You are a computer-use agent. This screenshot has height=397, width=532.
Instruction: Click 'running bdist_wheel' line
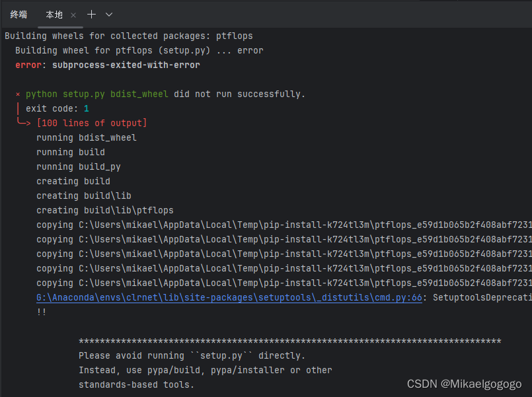pyautogui.click(x=87, y=137)
